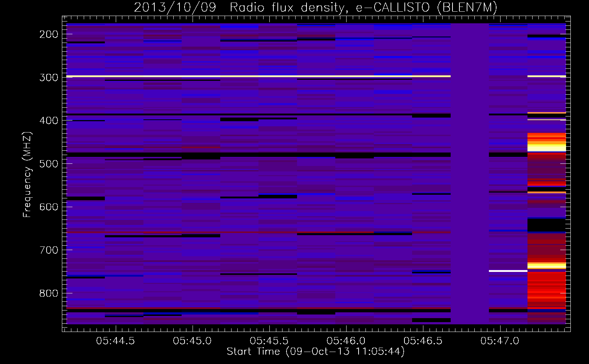Click the uniform purple data-gap column
The image size is (589, 364).
(470, 174)
